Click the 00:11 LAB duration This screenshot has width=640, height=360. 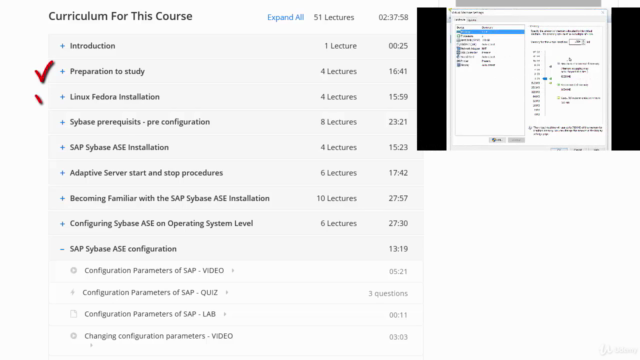tap(398, 315)
